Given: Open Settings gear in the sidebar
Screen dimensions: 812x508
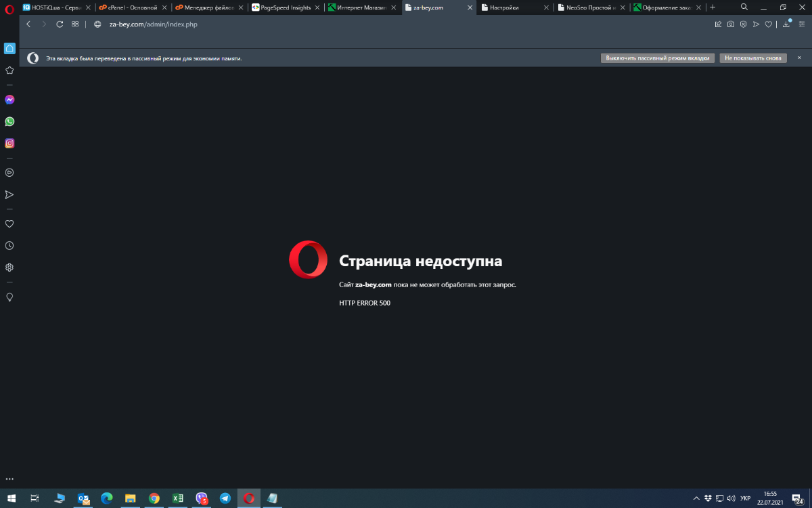Looking at the screenshot, I should click(9, 267).
